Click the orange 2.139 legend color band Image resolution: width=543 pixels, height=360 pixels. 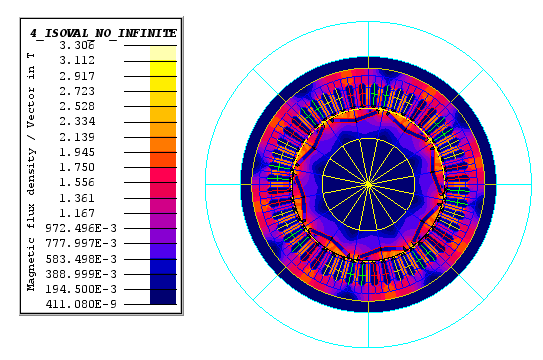163,145
